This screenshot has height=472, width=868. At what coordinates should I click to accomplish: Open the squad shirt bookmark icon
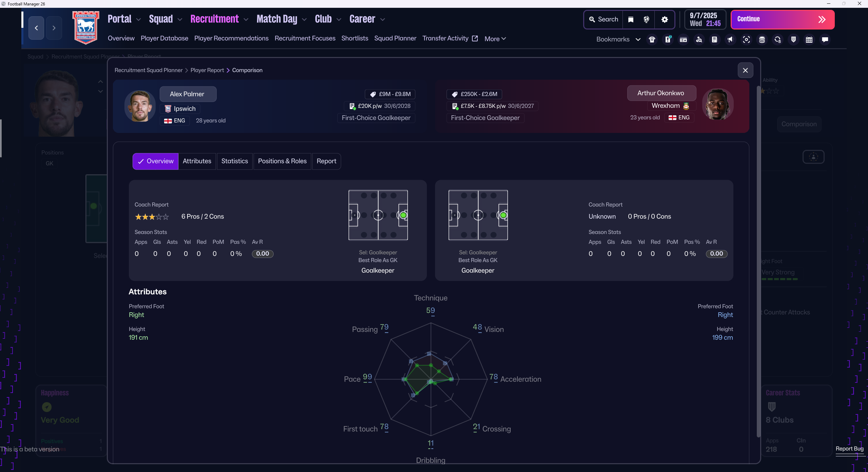[652, 40]
